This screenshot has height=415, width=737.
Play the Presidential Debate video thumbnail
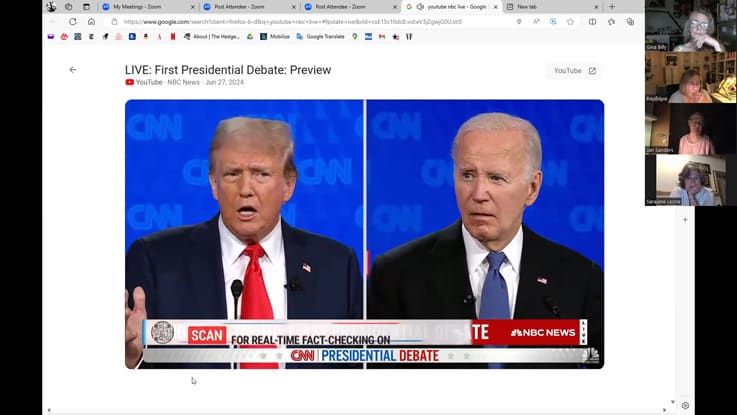pyautogui.click(x=364, y=234)
